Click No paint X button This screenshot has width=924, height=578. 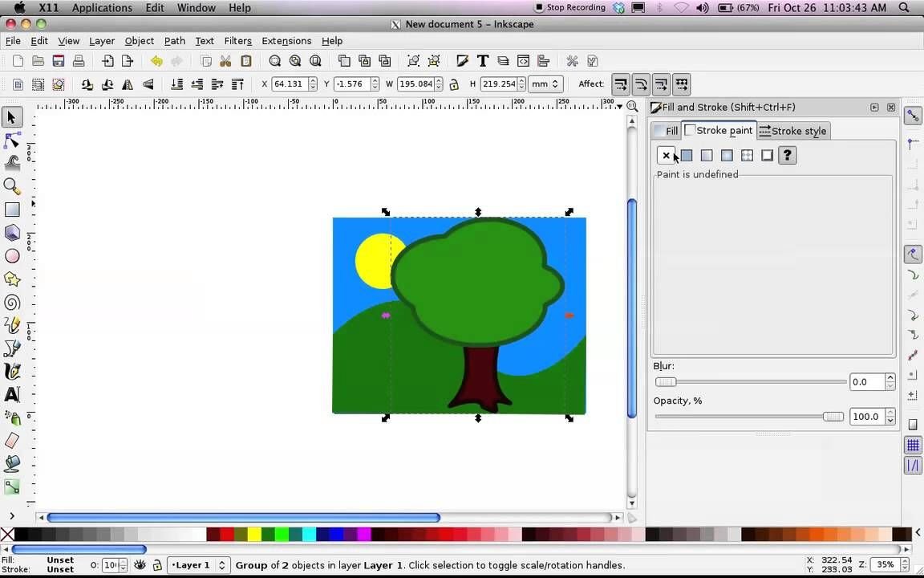[x=666, y=156]
